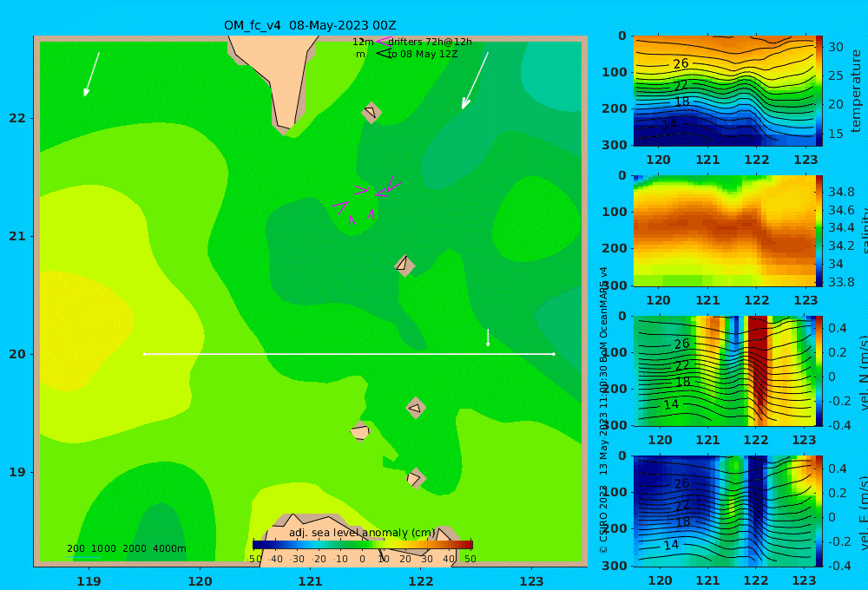The height and width of the screenshot is (590, 868).
Task: Select the island marker near 22N 121.5E
Action: tap(372, 113)
